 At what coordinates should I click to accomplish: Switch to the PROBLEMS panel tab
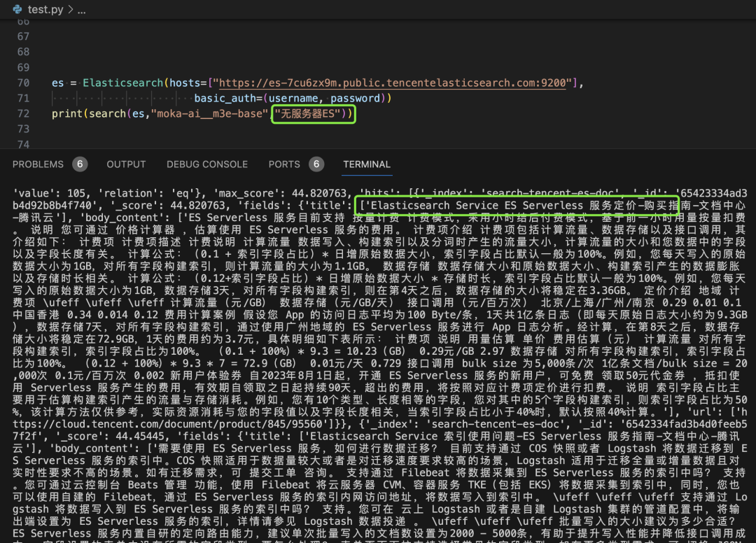(38, 164)
